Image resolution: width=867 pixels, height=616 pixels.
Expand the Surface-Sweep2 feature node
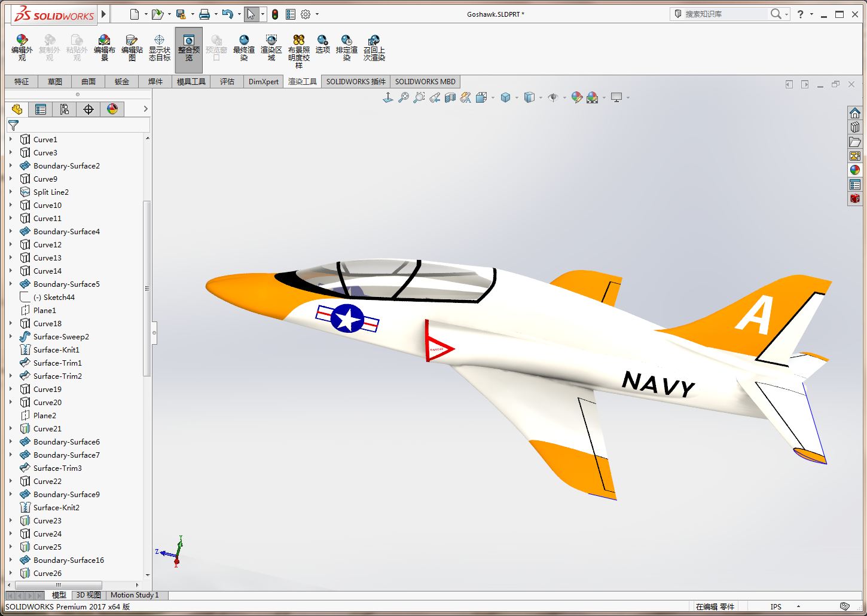11,336
